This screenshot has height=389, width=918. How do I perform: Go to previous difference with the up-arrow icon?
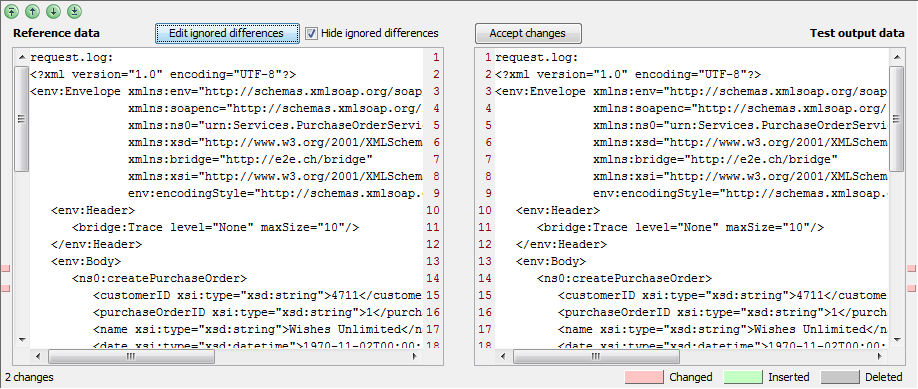coord(33,11)
